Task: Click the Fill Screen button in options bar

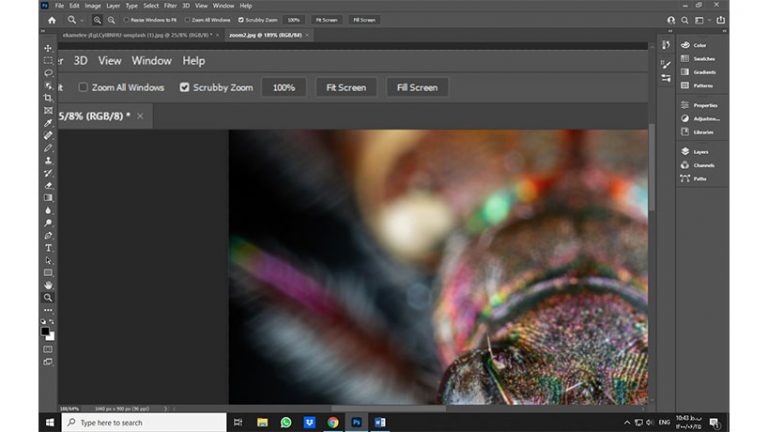Action: click(364, 20)
